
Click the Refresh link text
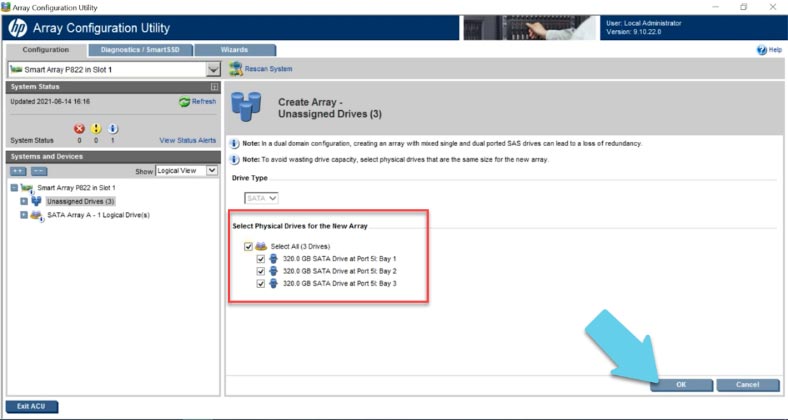click(x=204, y=101)
